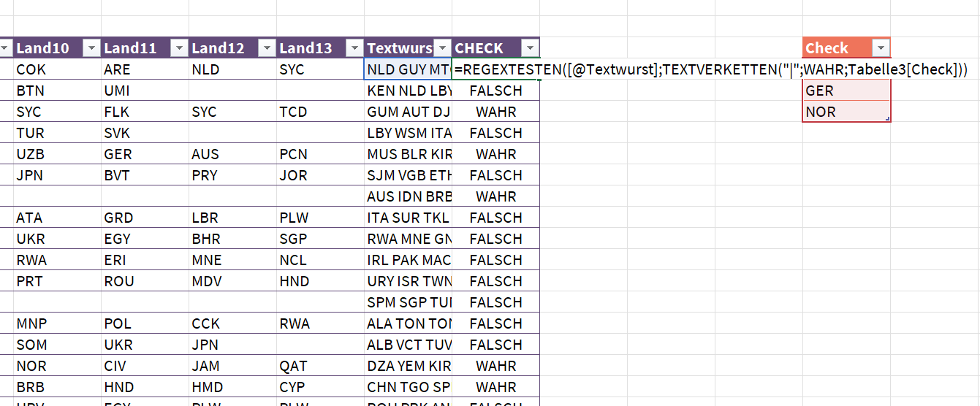980x406 pixels.
Task: Select the MDV cell in Land12
Action: coord(232,282)
